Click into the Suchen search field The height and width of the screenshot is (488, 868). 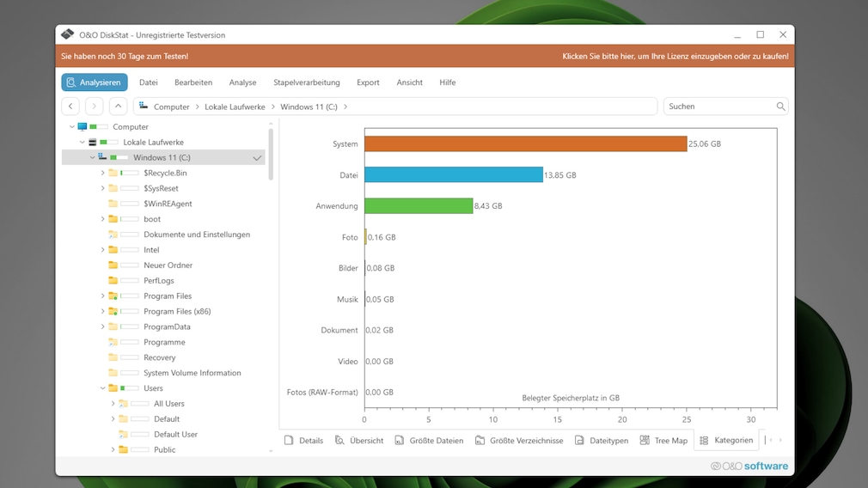tap(718, 107)
